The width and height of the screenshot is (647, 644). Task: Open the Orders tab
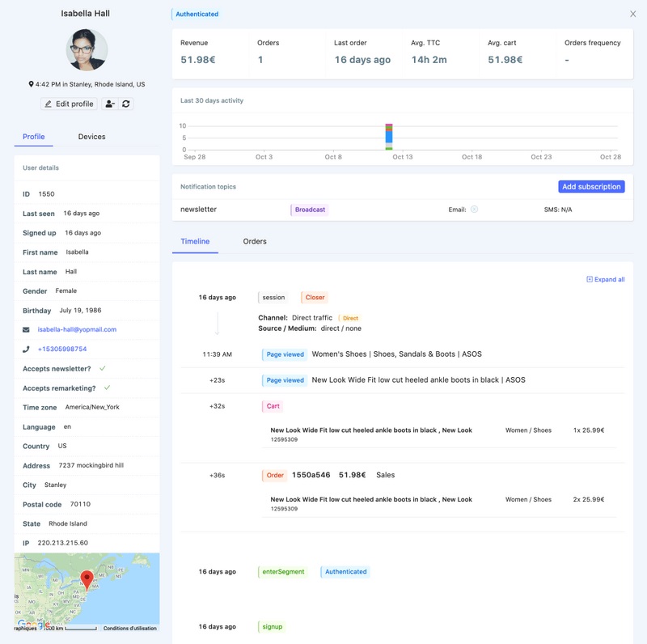pos(255,241)
